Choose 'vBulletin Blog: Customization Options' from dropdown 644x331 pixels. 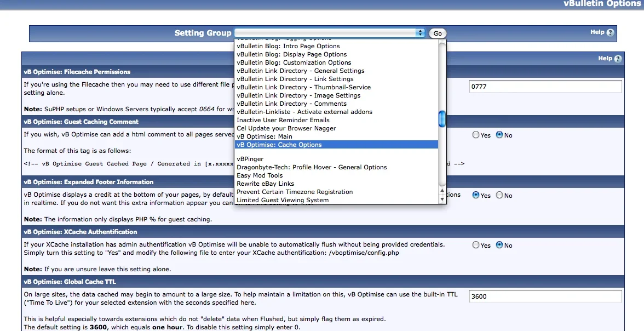point(294,62)
